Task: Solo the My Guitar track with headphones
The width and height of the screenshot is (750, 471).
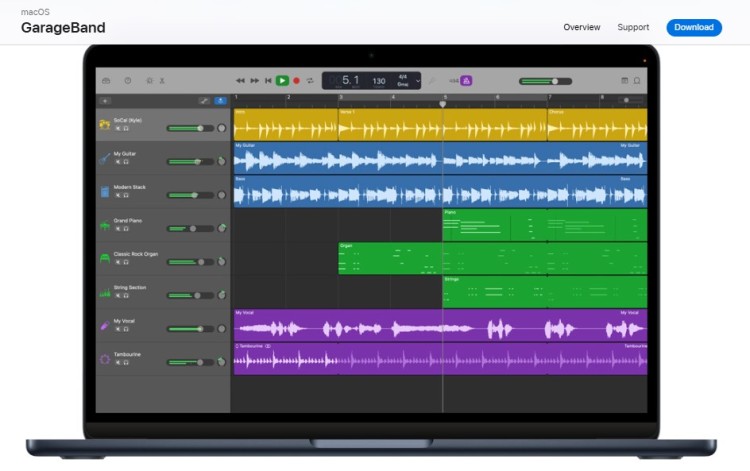Action: (126, 162)
